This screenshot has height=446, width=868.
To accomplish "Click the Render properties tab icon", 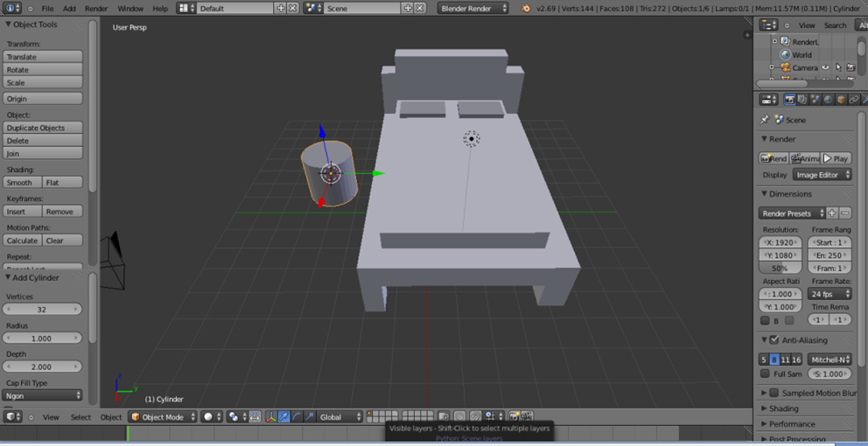I will 789,100.
